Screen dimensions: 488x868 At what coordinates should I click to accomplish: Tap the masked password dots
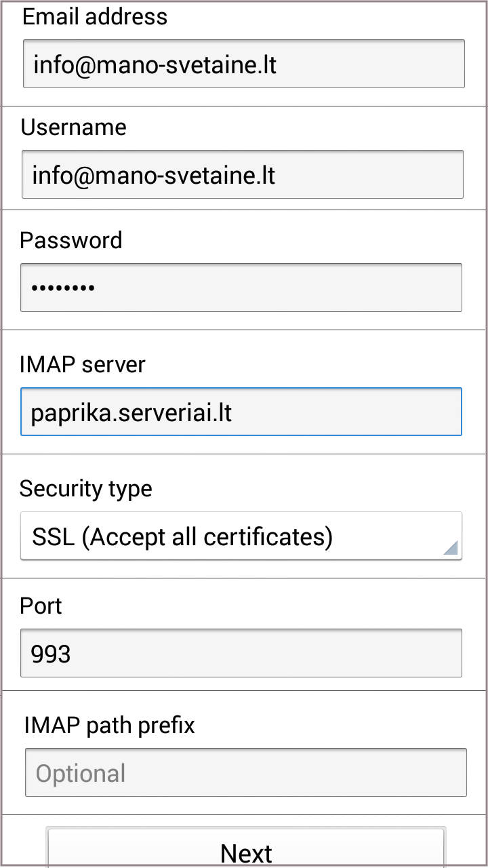63,288
